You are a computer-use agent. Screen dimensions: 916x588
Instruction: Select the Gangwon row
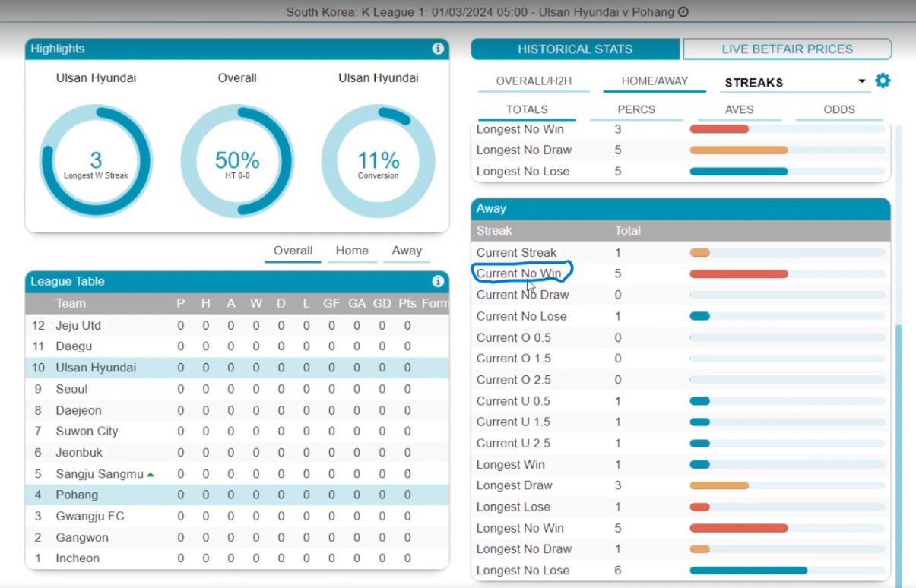pos(237,537)
